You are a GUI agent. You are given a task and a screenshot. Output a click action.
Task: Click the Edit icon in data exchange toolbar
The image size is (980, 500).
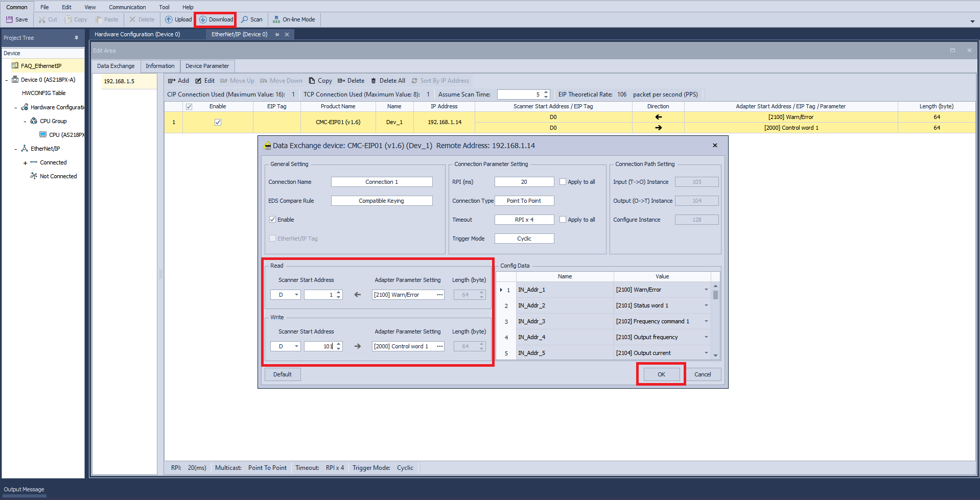198,81
